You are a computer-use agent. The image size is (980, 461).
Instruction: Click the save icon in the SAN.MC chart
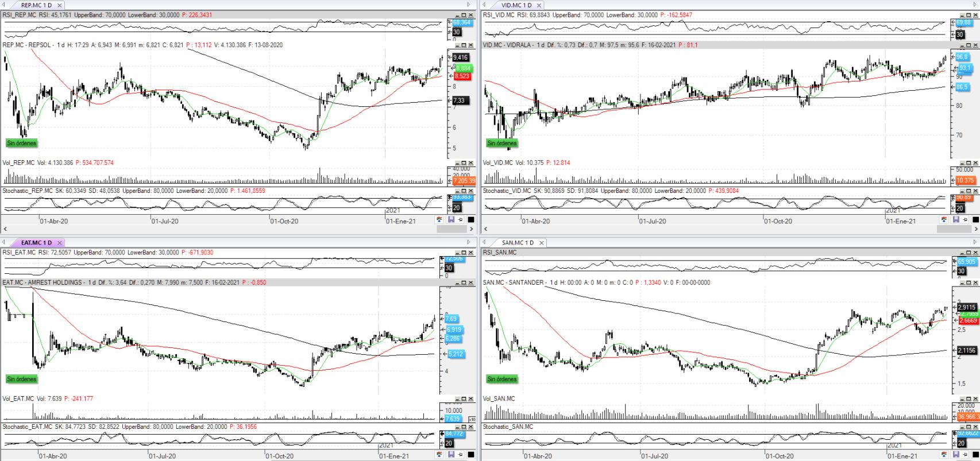955,455
